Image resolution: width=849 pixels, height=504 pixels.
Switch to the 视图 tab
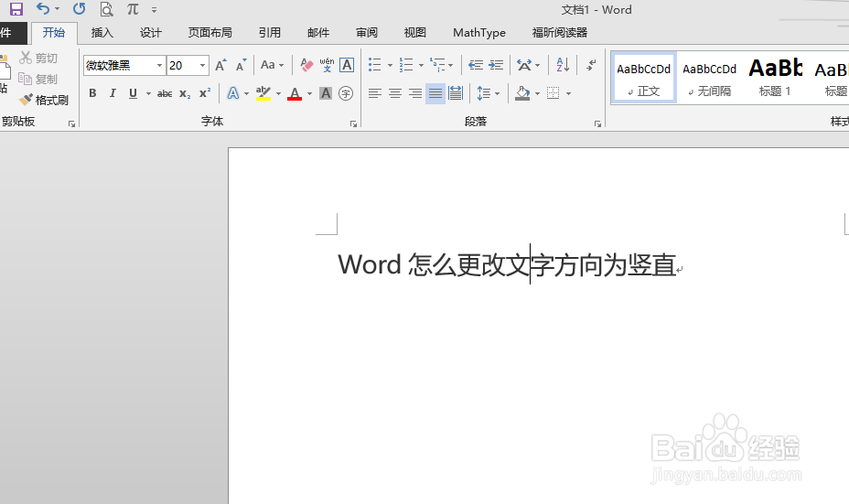coord(414,33)
